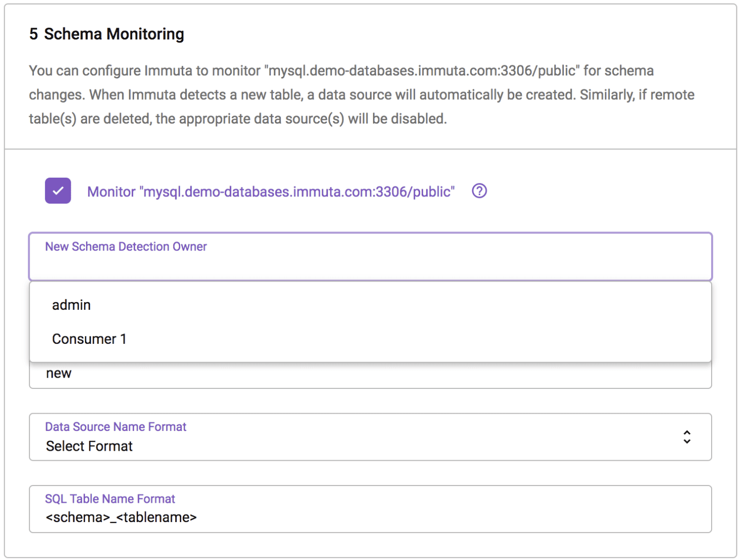
Task: Focus the New Schema Detection Owner field
Action: coord(371,257)
